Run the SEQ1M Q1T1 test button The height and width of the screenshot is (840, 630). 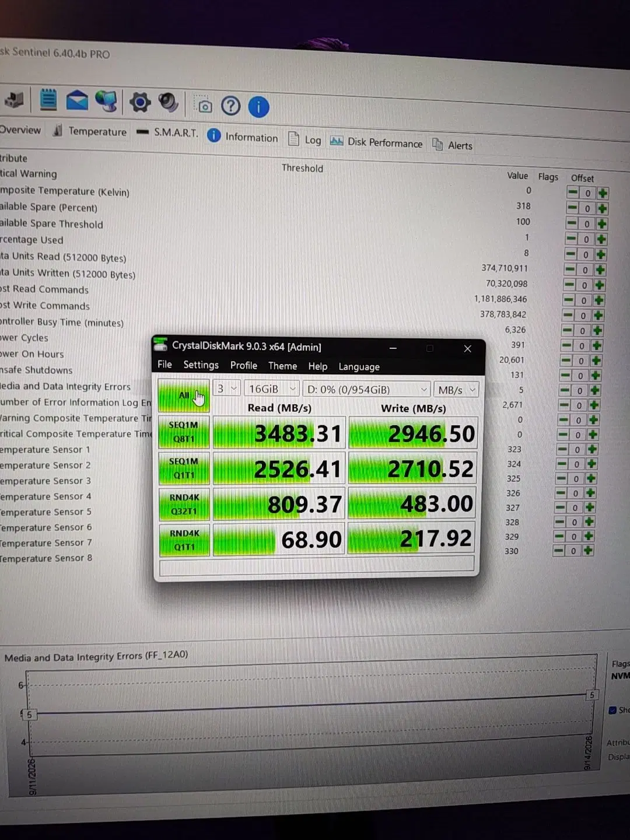184,468
